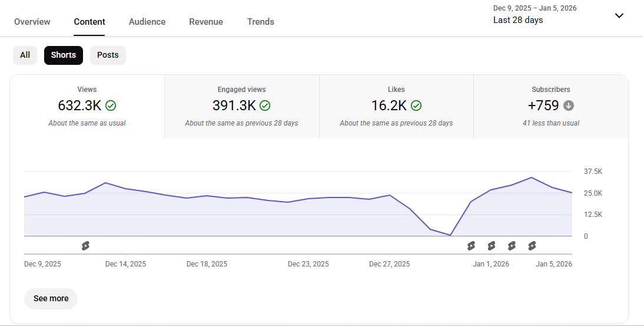Click the green checkmark next to 632.3K views
The height and width of the screenshot is (326, 644).
(111, 106)
